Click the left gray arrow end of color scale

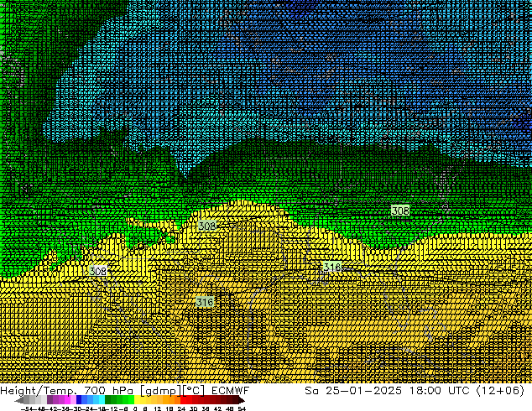19,400
